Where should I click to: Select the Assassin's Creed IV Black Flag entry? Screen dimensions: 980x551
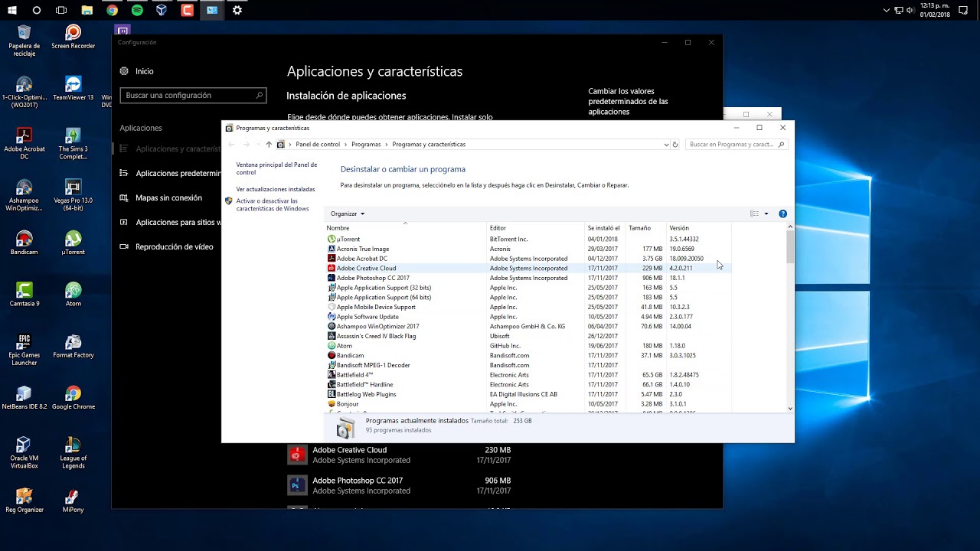point(528,336)
